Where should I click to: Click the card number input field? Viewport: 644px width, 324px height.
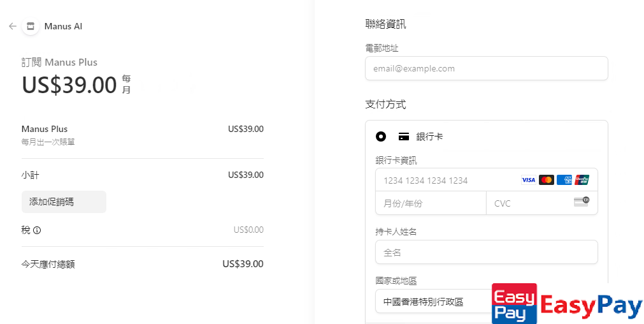click(446, 180)
